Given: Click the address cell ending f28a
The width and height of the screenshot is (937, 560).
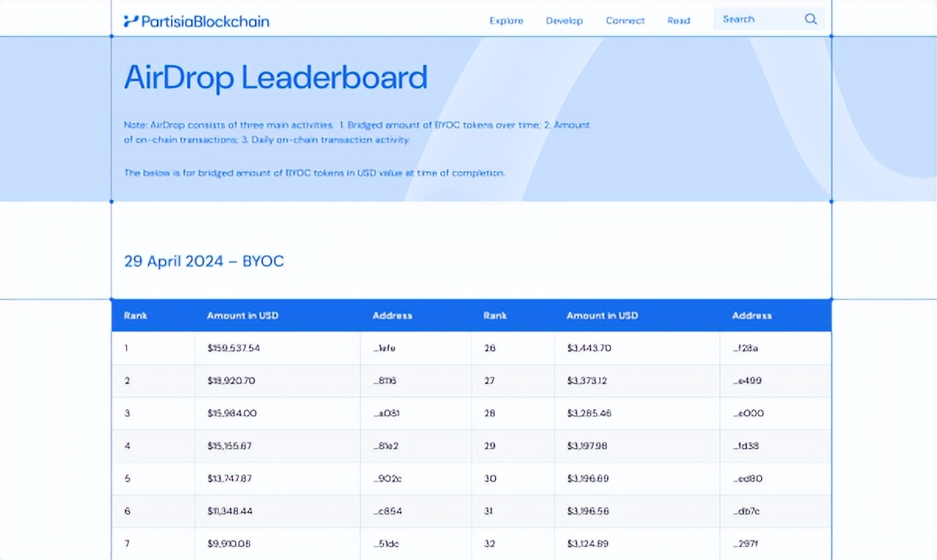Looking at the screenshot, I should pos(776,348).
